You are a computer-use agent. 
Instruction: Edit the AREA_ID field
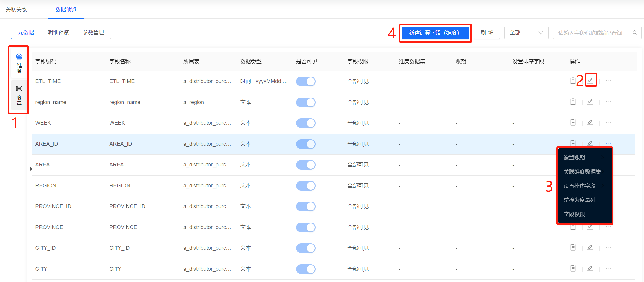(x=590, y=143)
